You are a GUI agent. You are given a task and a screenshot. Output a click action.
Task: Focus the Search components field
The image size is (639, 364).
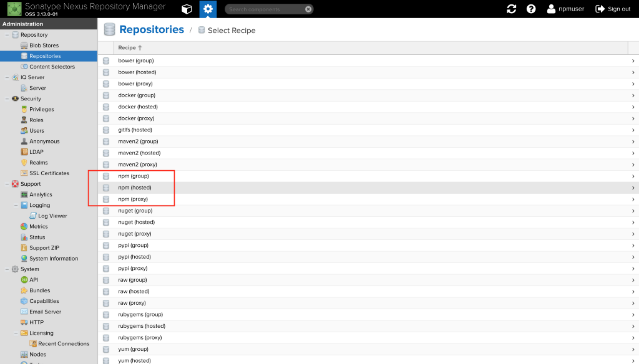click(265, 9)
